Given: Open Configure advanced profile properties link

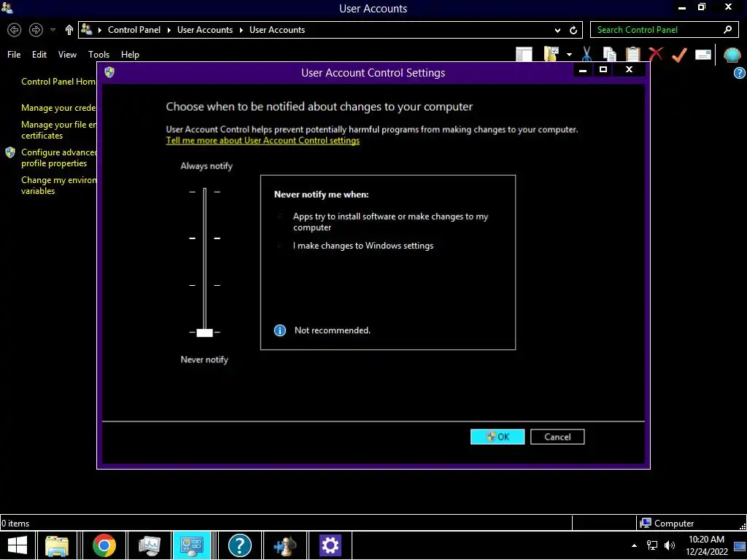Looking at the screenshot, I should [58, 157].
